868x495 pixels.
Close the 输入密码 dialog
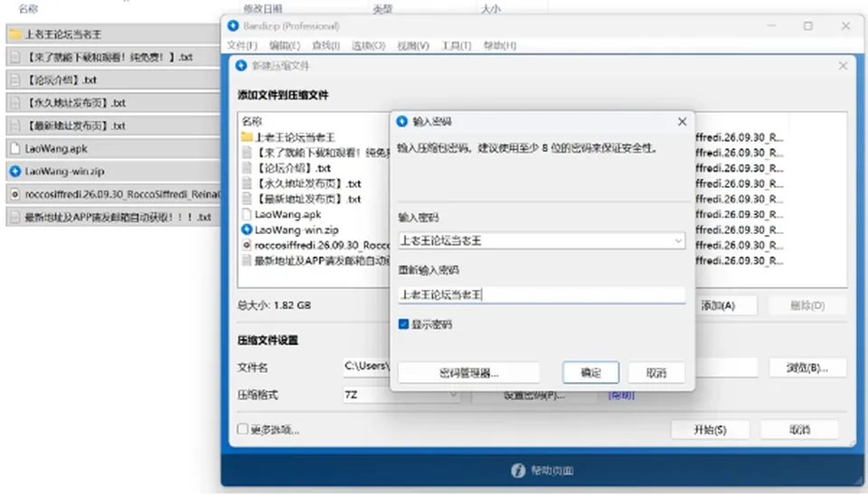click(x=682, y=122)
